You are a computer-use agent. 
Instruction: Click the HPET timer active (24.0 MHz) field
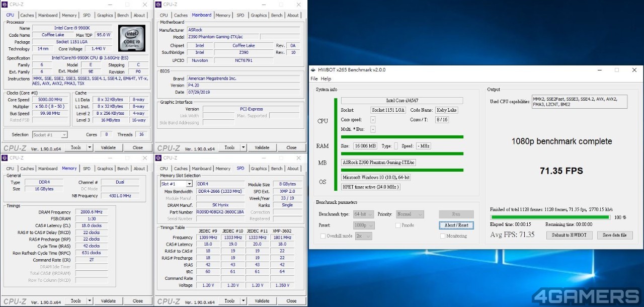coord(371,187)
